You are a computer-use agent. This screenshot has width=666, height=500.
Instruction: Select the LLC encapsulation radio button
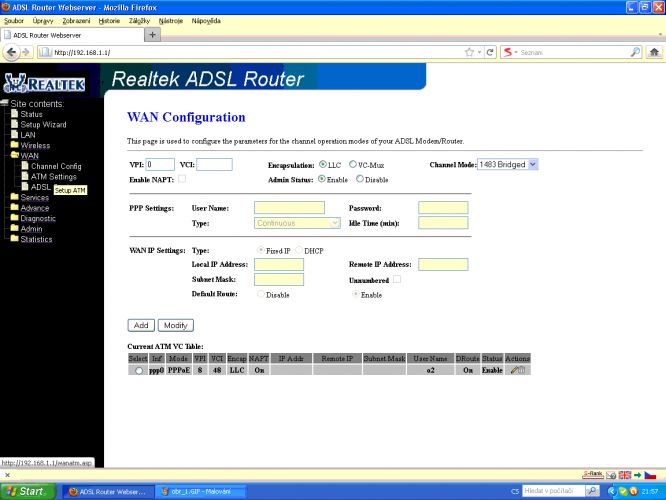(x=323, y=164)
